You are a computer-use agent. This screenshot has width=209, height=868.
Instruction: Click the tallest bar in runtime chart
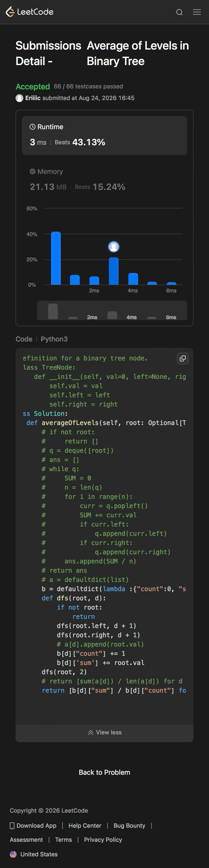pos(56,258)
